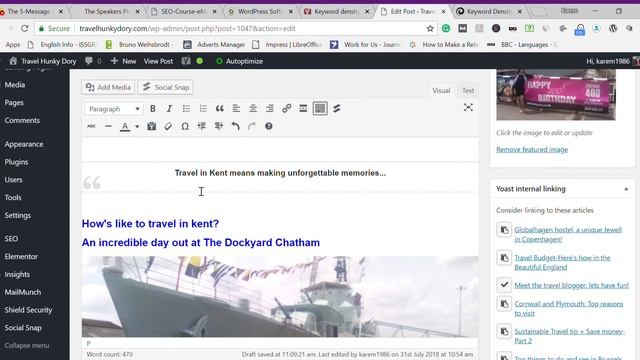Insert Read More tag
This screenshot has height=360, width=640.
[x=303, y=109]
